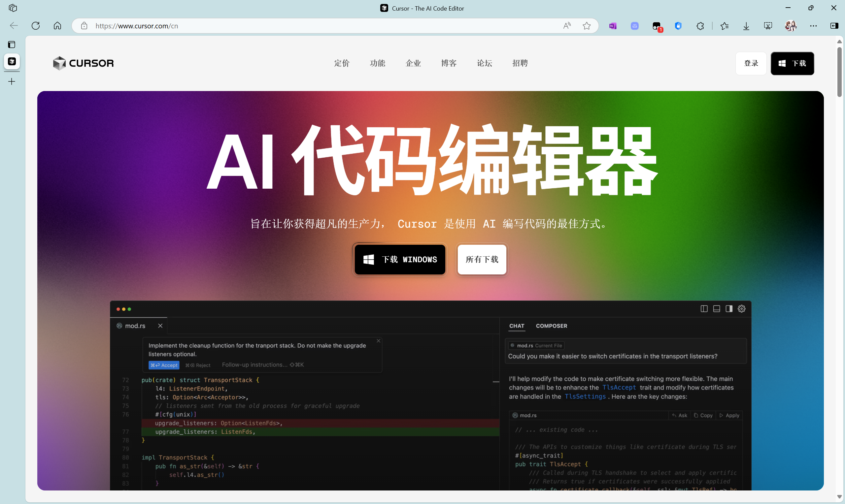The height and width of the screenshot is (504, 845).
Task: Open the 功能 features page
Action: 377,63
